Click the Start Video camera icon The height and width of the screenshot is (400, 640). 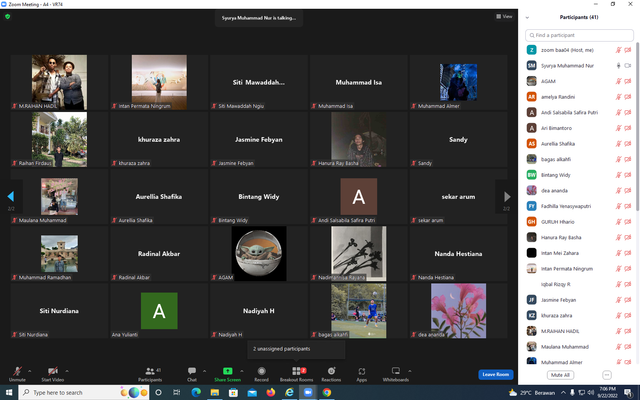click(53, 371)
